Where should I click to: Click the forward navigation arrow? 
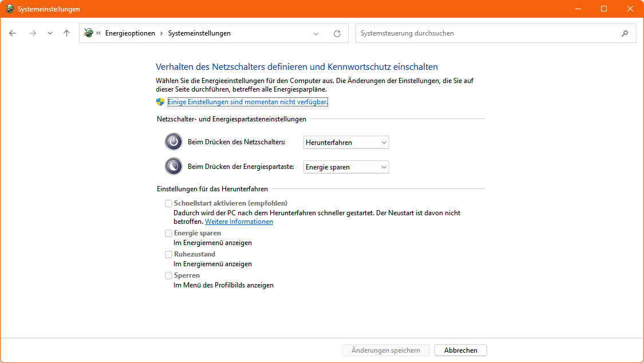tap(33, 33)
